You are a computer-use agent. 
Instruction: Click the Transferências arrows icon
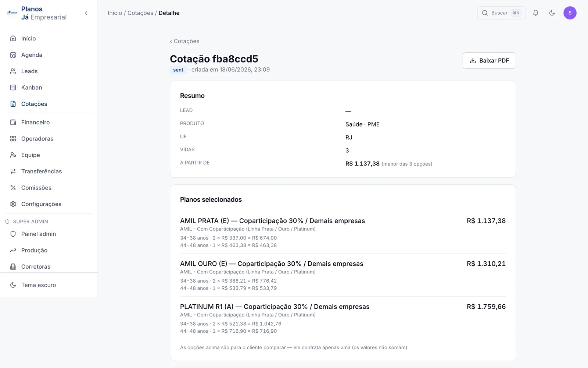[13, 171]
